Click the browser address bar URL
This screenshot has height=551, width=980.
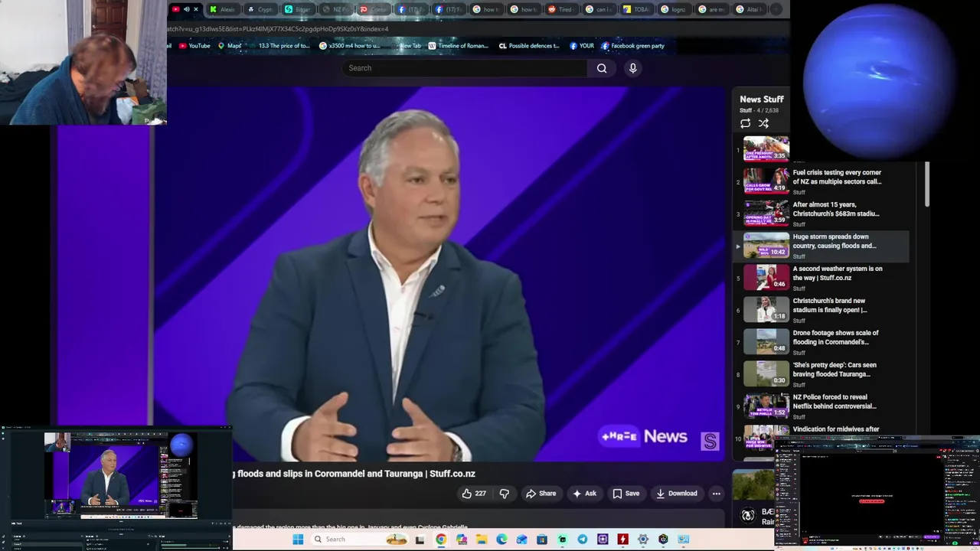pos(278,29)
